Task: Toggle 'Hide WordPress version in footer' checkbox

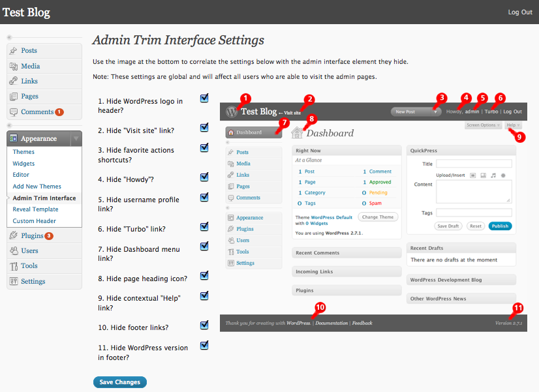Action: pos(204,345)
